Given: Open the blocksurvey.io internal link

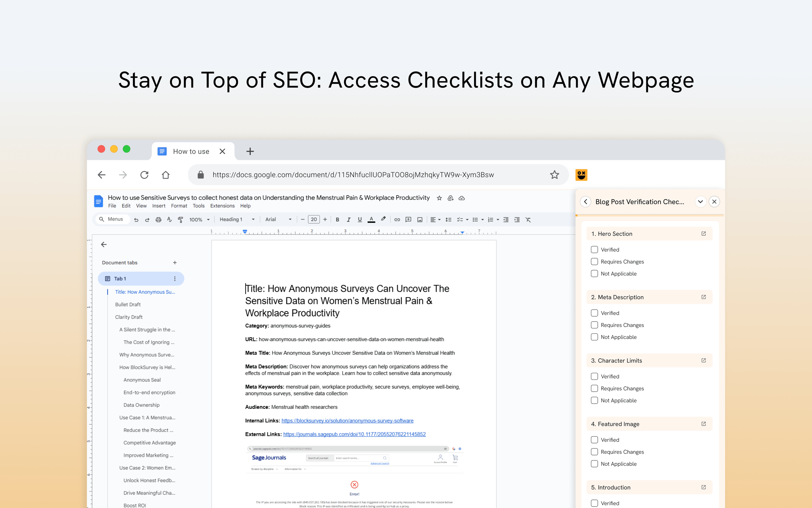Looking at the screenshot, I should [347, 421].
